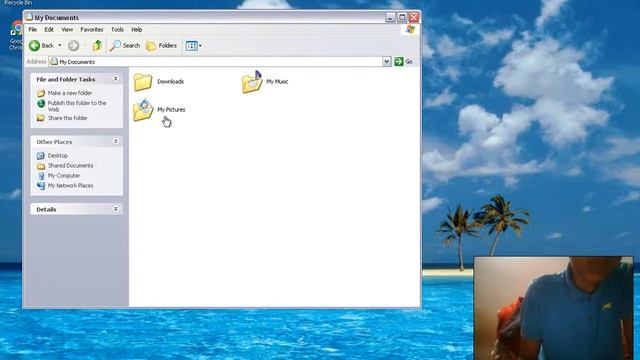Click the Publish to Web globe icon
The width and height of the screenshot is (640, 360).
(x=41, y=104)
